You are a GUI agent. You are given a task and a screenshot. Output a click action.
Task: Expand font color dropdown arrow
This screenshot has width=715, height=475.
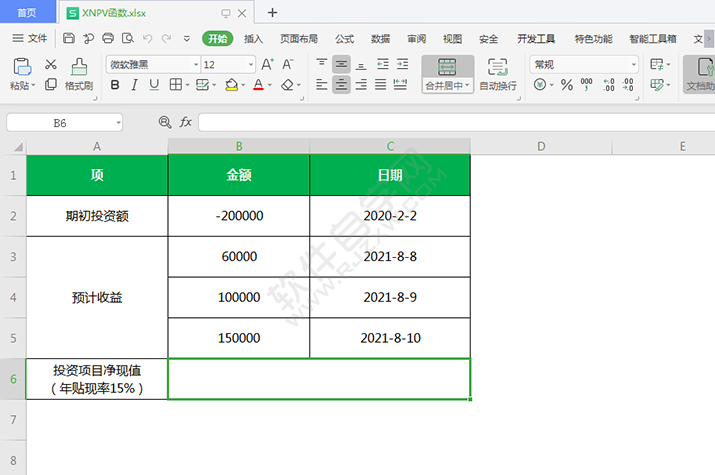point(270,85)
